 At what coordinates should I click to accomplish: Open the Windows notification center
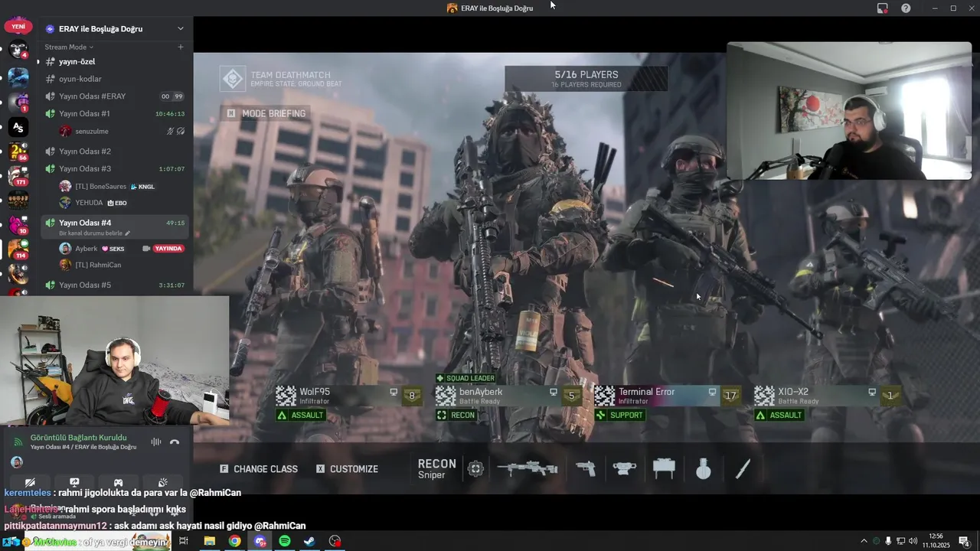(x=964, y=541)
